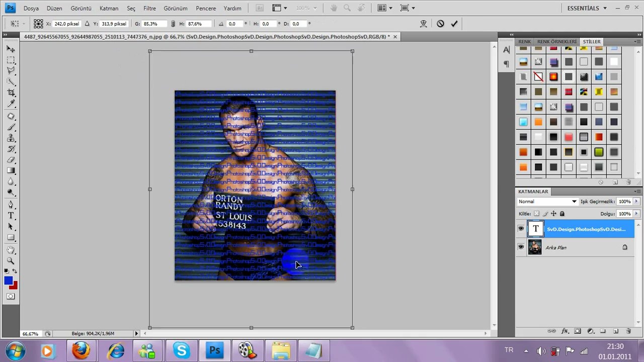The image size is (644, 362).
Task: Select the Hand tool in toolbox
Action: coord(11,250)
